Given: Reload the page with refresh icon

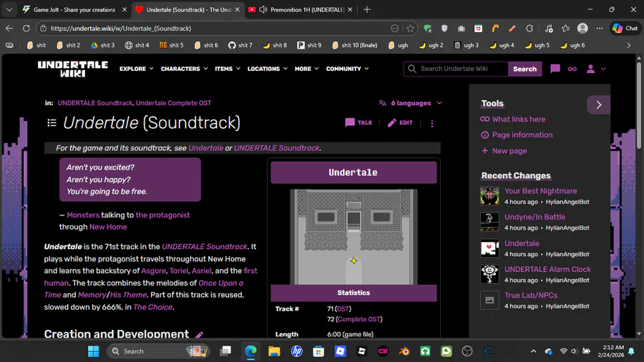Looking at the screenshot, I should [26, 29].
